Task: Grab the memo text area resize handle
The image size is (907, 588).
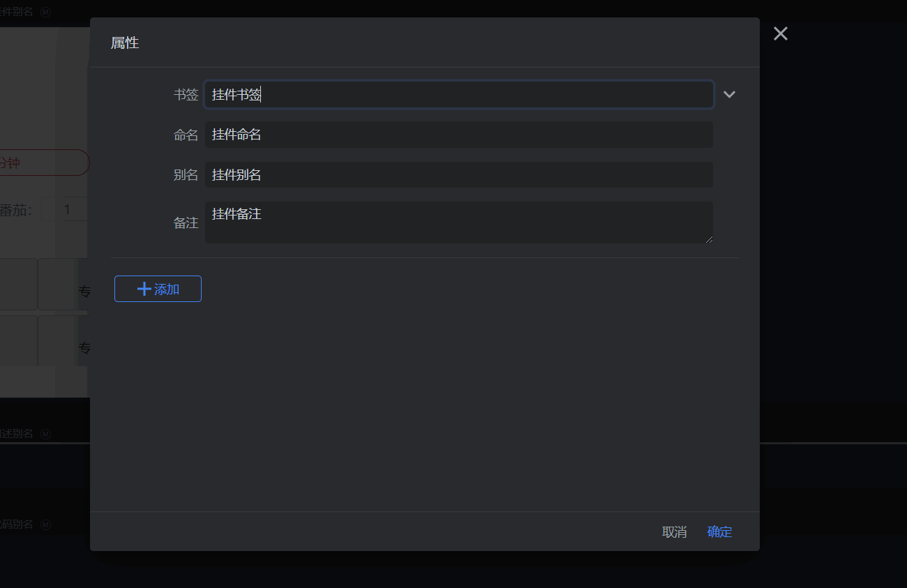Action: [x=709, y=239]
